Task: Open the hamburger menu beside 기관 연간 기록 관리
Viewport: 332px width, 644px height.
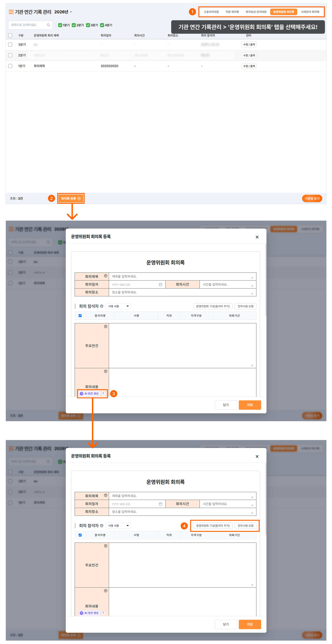Action: 11,12
